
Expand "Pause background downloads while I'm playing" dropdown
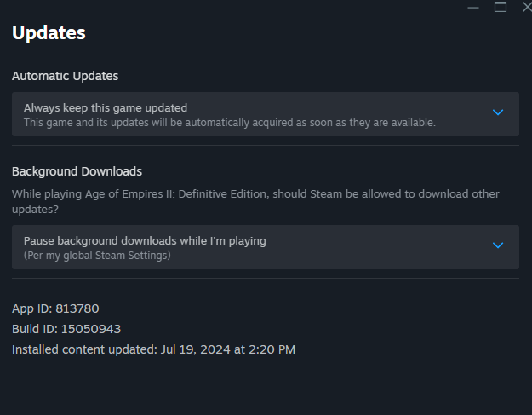(265, 247)
